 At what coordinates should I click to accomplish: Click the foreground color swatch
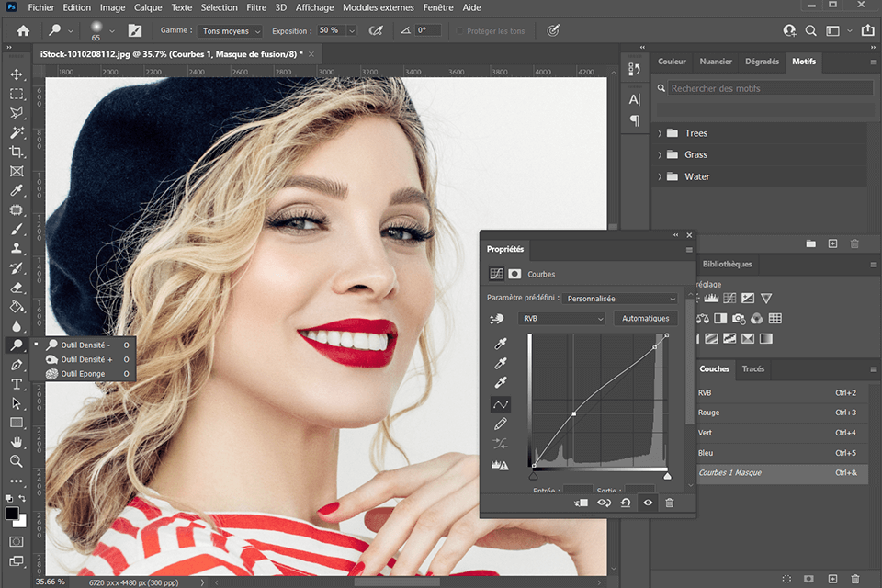click(x=12, y=514)
